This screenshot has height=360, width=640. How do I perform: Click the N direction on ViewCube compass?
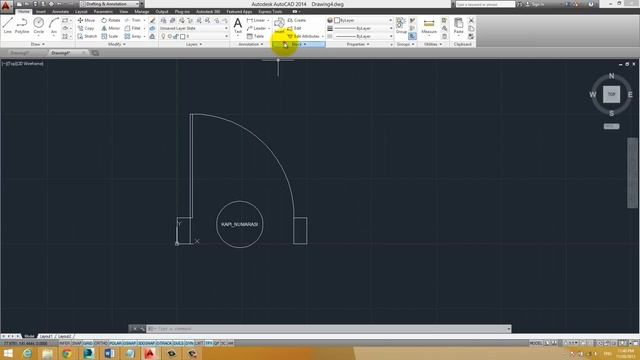611,76
